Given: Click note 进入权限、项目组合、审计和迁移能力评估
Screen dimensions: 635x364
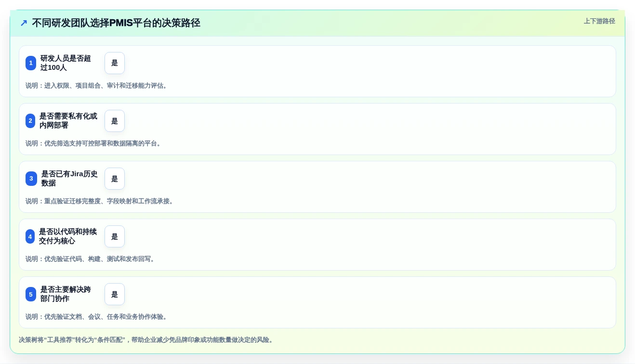Looking at the screenshot, I should click(x=97, y=86).
